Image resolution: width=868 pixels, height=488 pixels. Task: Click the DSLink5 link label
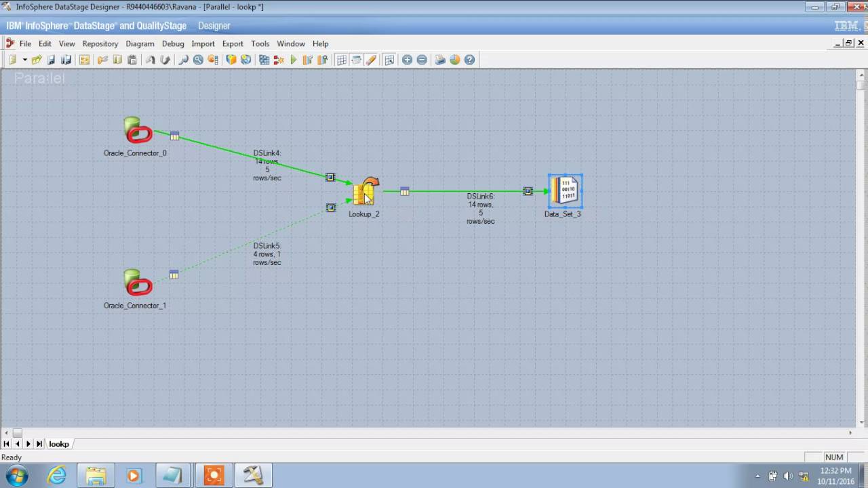coord(267,254)
